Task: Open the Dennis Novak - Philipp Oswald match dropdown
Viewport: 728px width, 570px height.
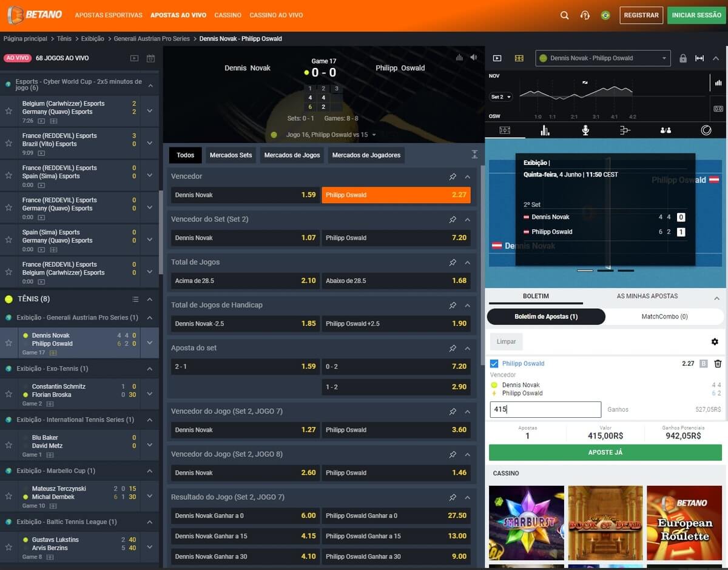Action: (603, 58)
